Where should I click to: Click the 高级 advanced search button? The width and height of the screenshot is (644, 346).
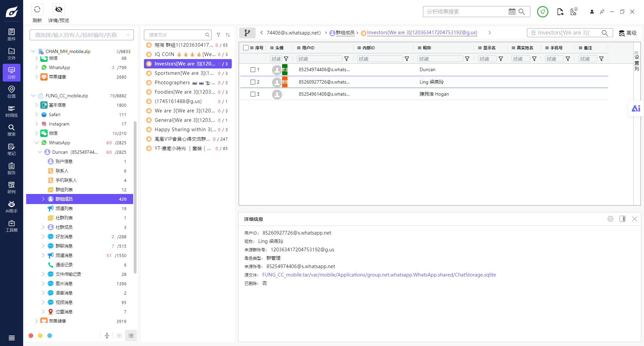[628, 33]
